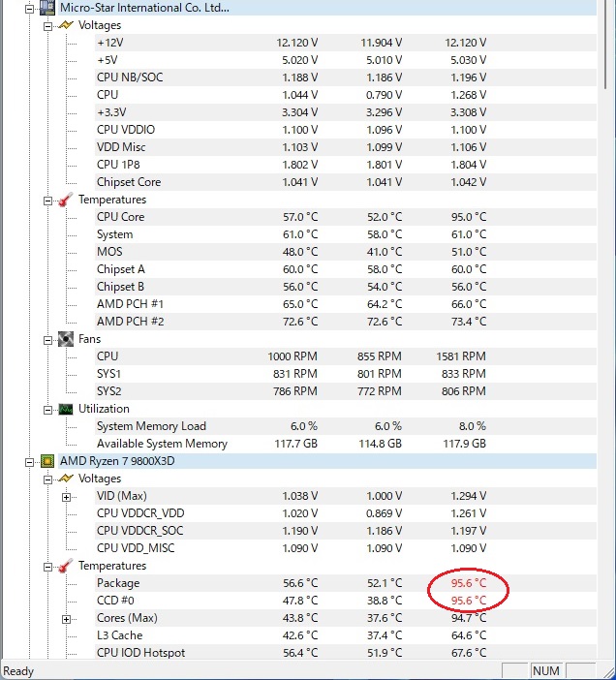Viewport: 616px width, 680px height.
Task: Collapse the AMD Ryzen 7 9800X3D node
Action: tap(29, 461)
